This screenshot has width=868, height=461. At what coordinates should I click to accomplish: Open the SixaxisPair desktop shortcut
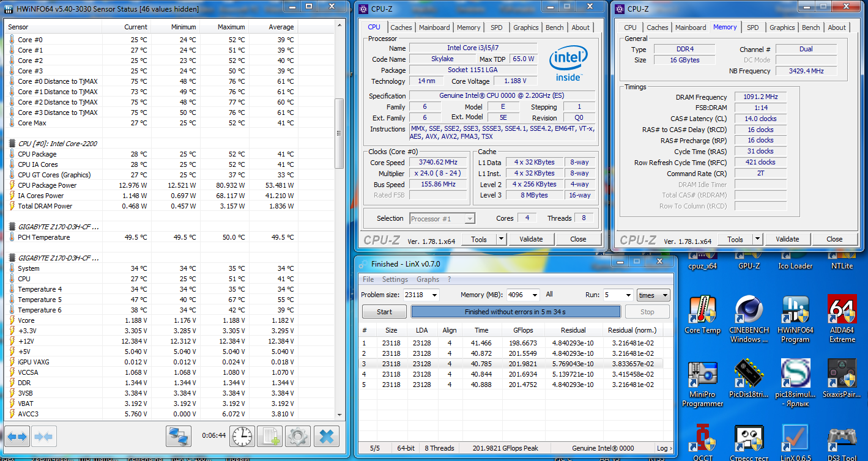pyautogui.click(x=842, y=378)
